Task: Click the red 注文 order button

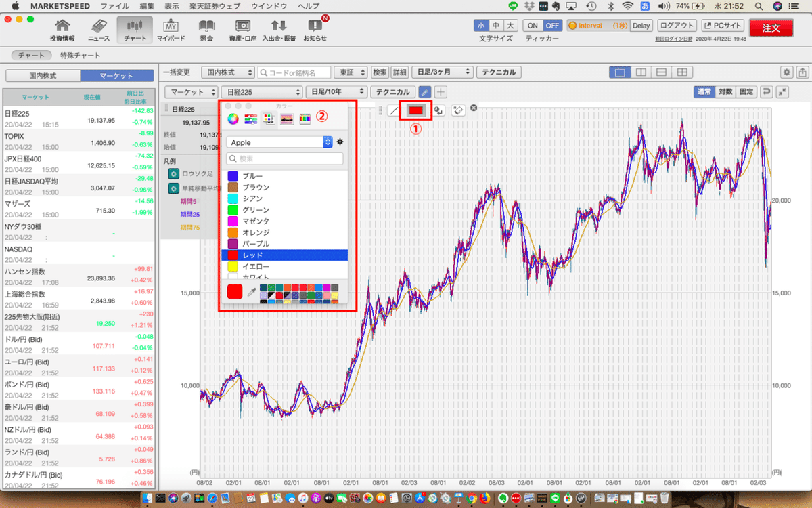Action: click(x=771, y=28)
